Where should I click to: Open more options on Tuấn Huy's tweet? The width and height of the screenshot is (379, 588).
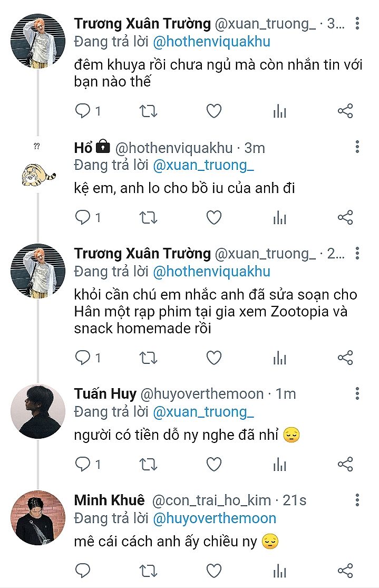(357, 393)
